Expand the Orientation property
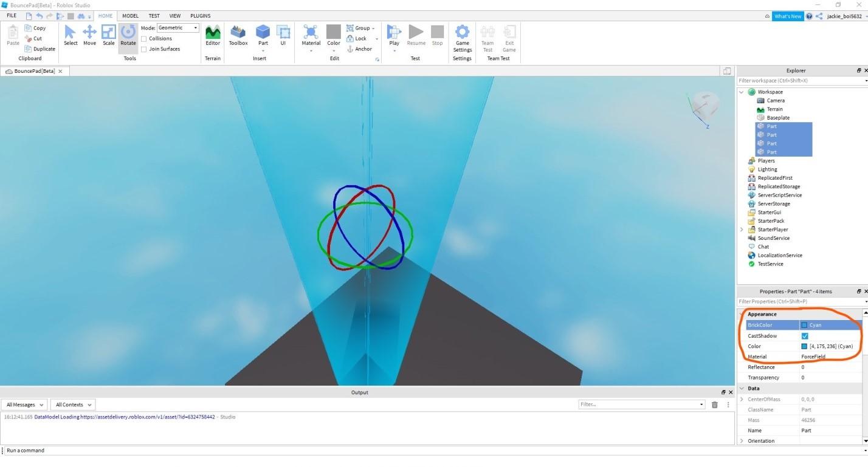 click(742, 441)
